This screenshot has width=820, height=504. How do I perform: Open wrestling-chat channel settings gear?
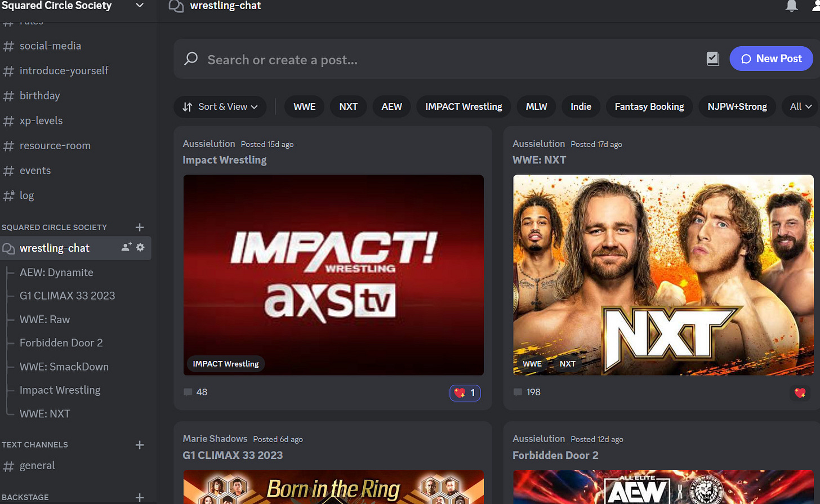[x=140, y=247]
